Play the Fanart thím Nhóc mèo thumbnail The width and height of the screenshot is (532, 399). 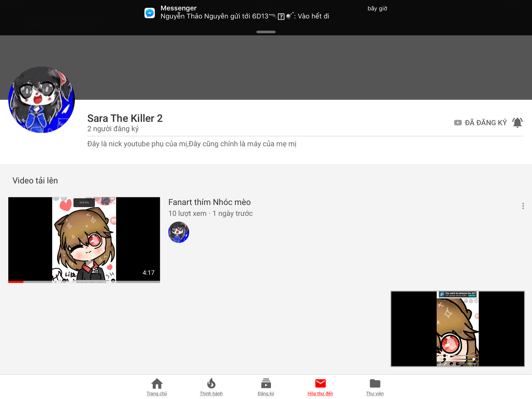pyautogui.click(x=84, y=239)
